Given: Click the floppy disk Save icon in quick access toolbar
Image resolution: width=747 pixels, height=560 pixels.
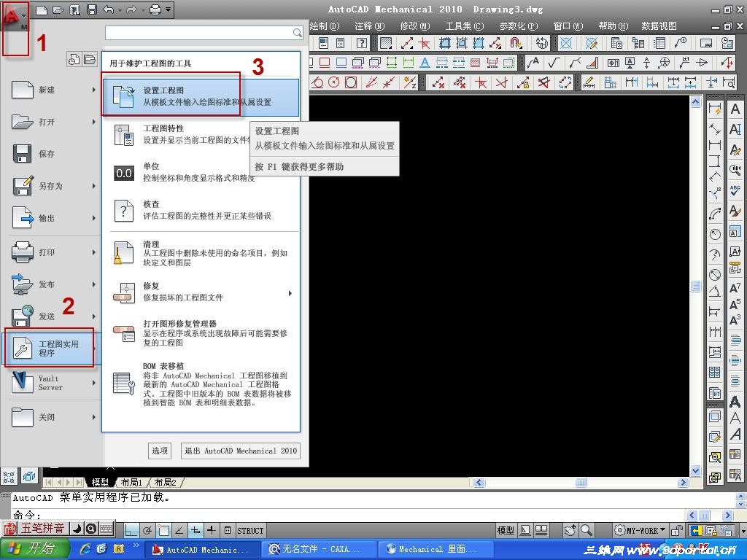Looking at the screenshot, I should pyautogui.click(x=92, y=9).
